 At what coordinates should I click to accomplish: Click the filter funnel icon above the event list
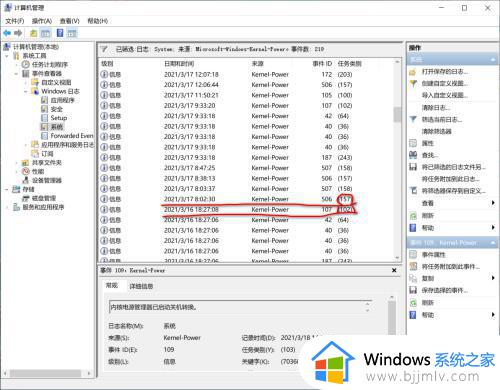tap(104, 49)
